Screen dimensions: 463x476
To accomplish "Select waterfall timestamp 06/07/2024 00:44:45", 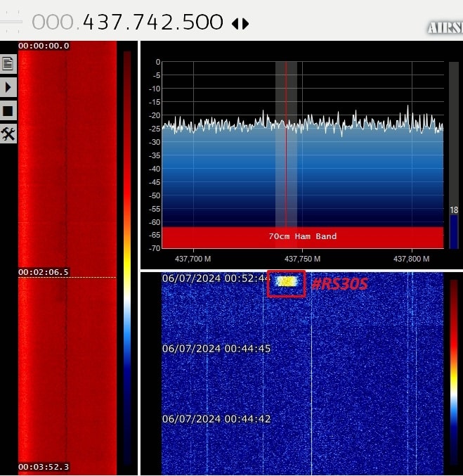I will tap(216, 349).
